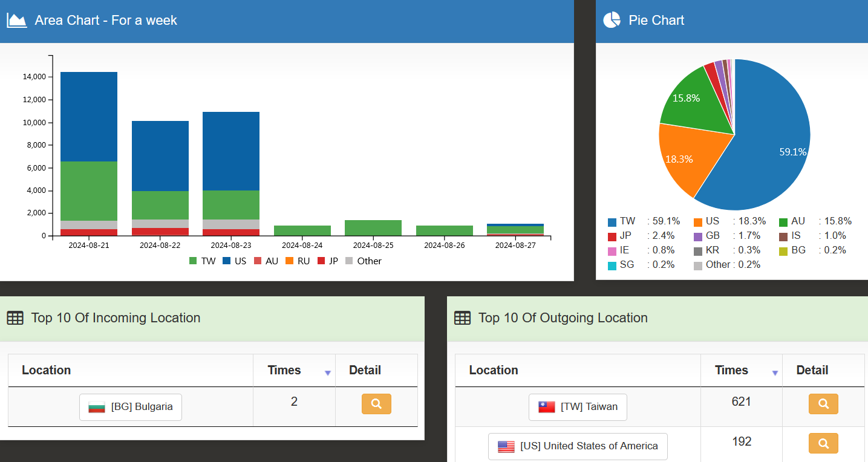Click TW blue swatch in pie legend
The image size is (868, 462).
point(612,222)
